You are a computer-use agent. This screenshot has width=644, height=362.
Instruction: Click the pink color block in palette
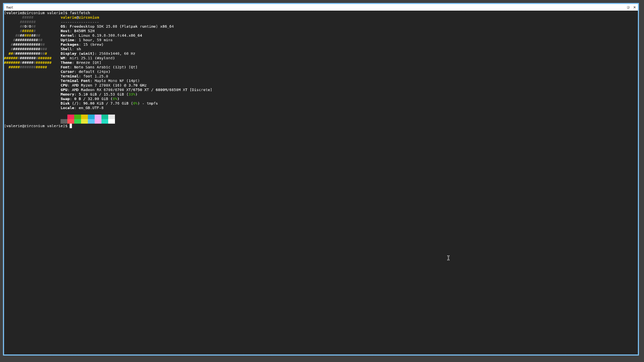click(x=98, y=119)
